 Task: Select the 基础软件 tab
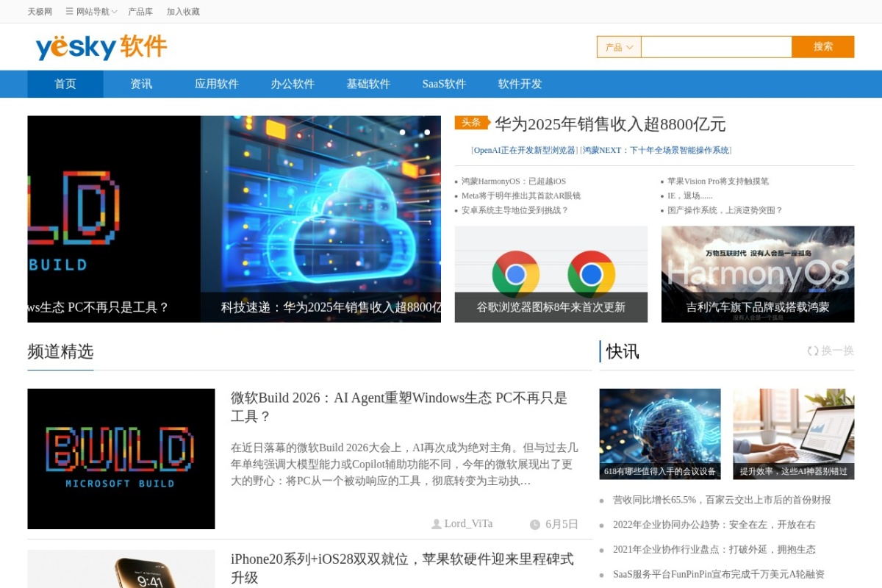click(368, 84)
